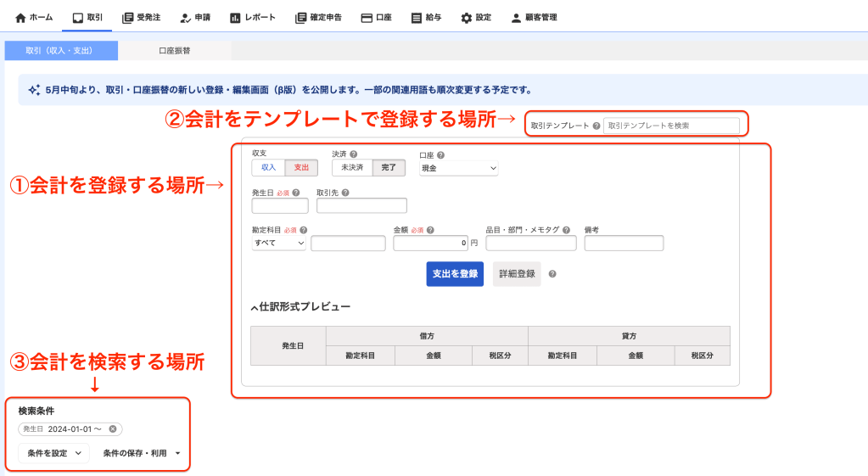Image resolution: width=868 pixels, height=476 pixels.
Task: Click the 貸方 column header
Action: 629,336
